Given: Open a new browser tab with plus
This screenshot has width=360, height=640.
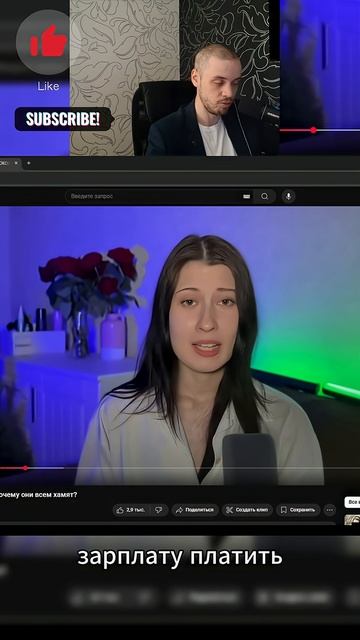Looking at the screenshot, I should [x=29, y=163].
